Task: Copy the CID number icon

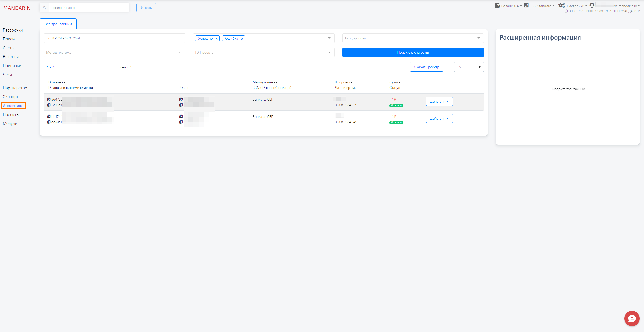Action: click(566, 11)
